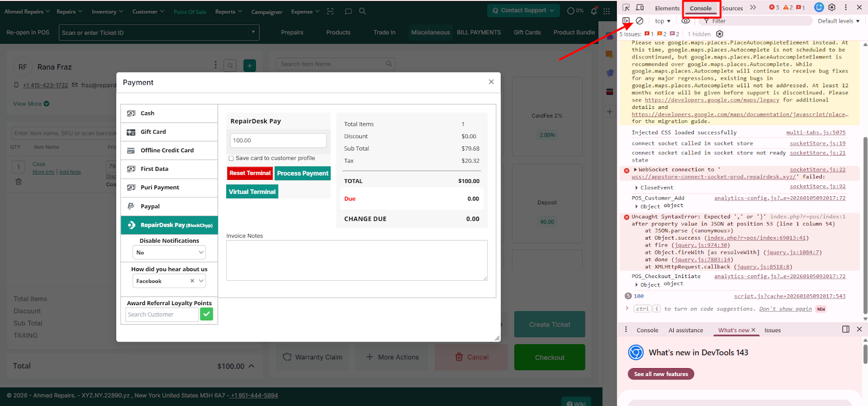The width and height of the screenshot is (868, 406).
Task: Open socketStore.js:22 source link
Action: tap(818, 170)
